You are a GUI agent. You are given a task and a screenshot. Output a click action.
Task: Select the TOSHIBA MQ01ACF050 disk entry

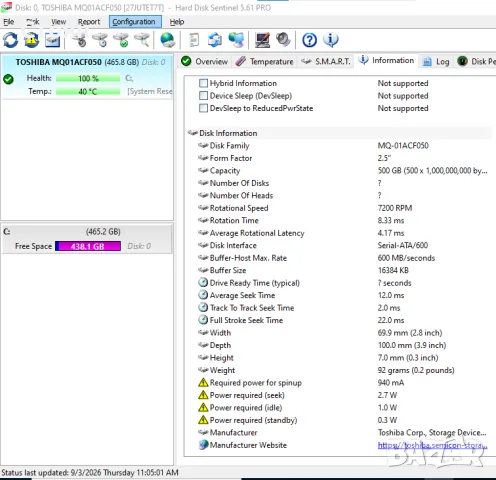pyautogui.click(x=87, y=76)
